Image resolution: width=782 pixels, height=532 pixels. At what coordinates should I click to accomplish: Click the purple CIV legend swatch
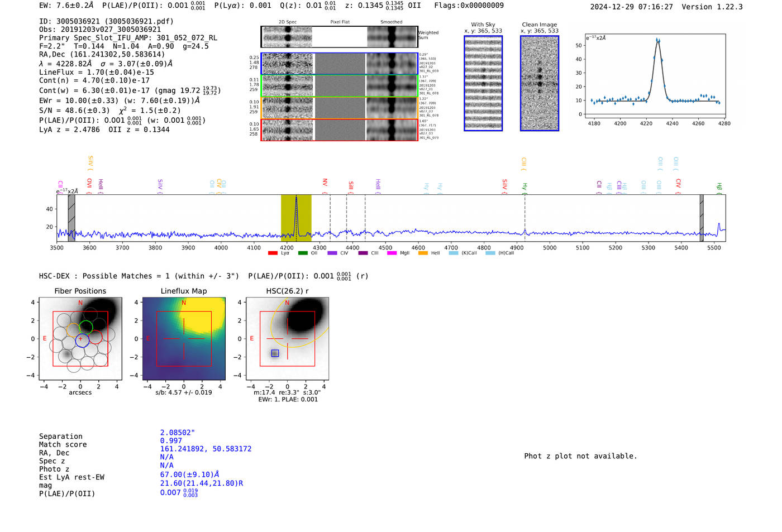tap(332, 253)
